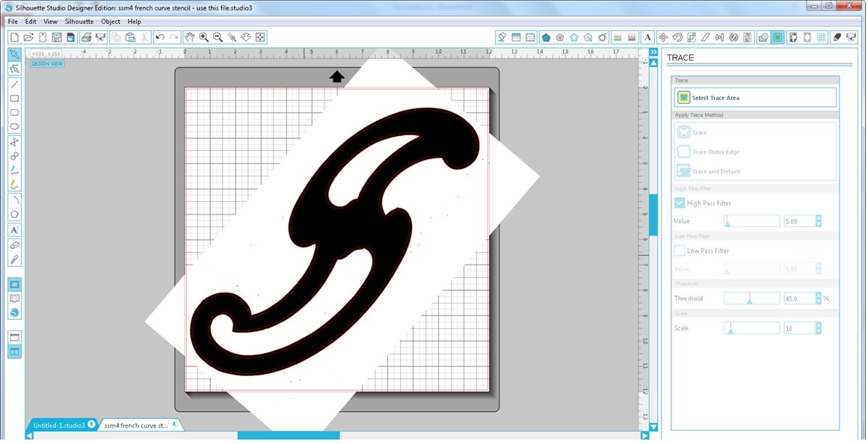Toggle the Library view book icon

point(15,299)
